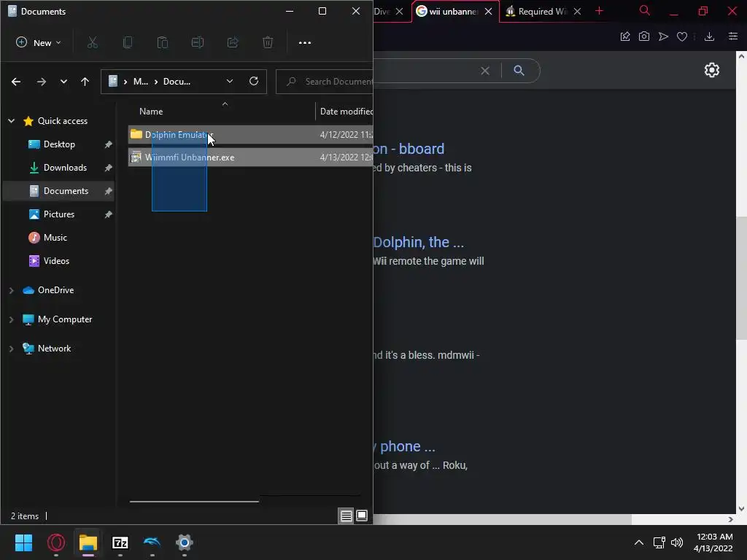
Task: Close the wii unbanner browser tab
Action: 488,12
